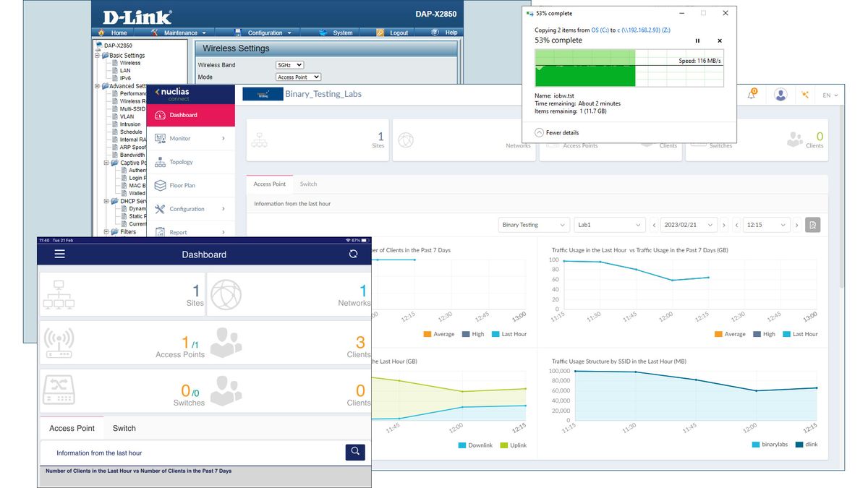The height and width of the screenshot is (488, 868).
Task: Change Wireless Band 5GHz dropdown
Action: pyautogui.click(x=289, y=65)
